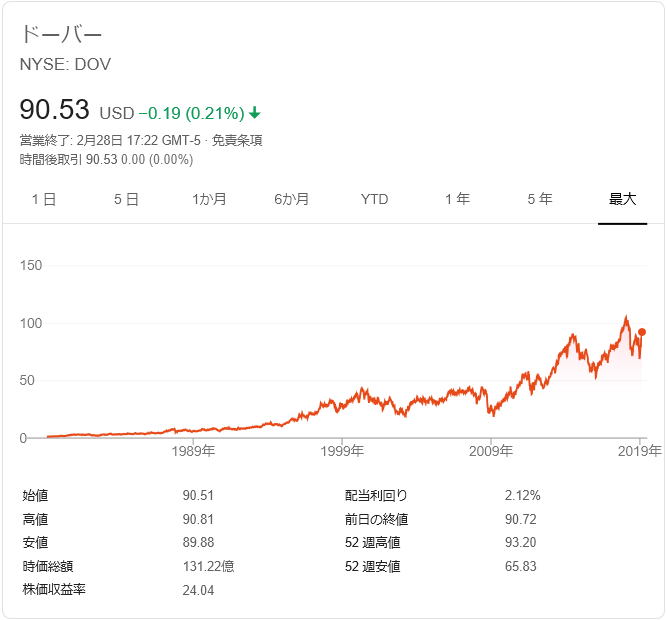The width and height of the screenshot is (667, 620).
Task: Click the 時価総額 label
Action: coord(48,567)
